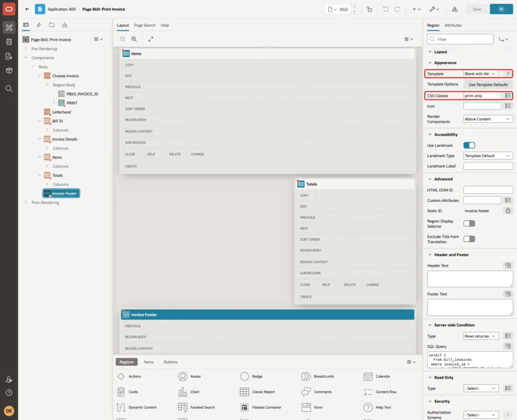Select the Classic Report region type

pyautogui.click(x=257, y=392)
